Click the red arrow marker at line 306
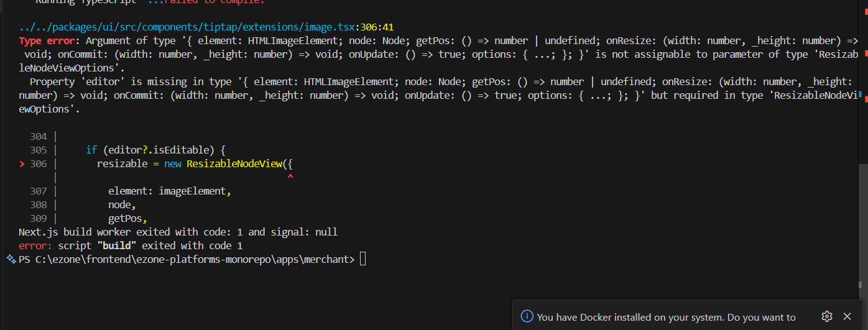Image resolution: width=868 pixels, height=330 pixels. [x=22, y=164]
